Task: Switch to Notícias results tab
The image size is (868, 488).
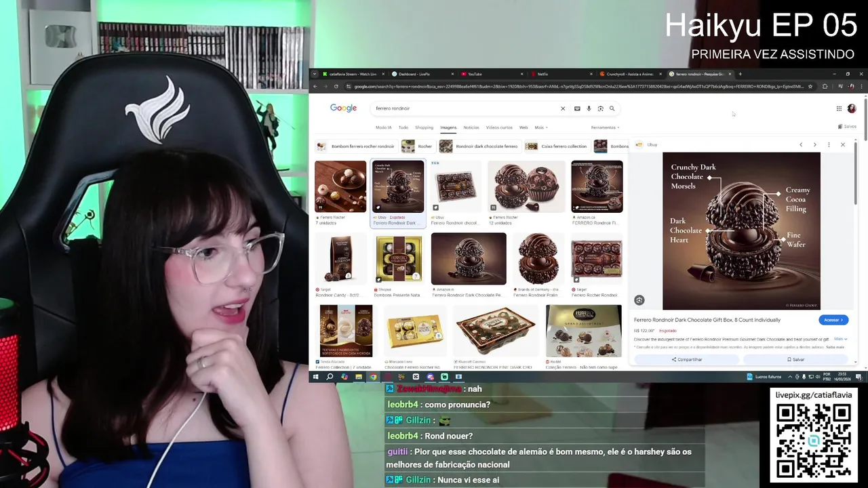Action: tap(471, 127)
